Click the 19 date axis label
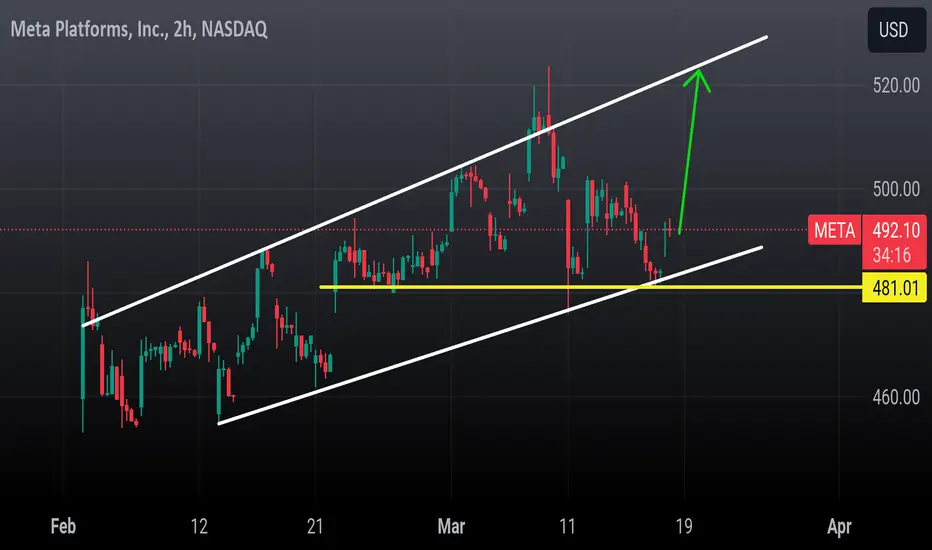This screenshot has height=550, width=932. 684,526
